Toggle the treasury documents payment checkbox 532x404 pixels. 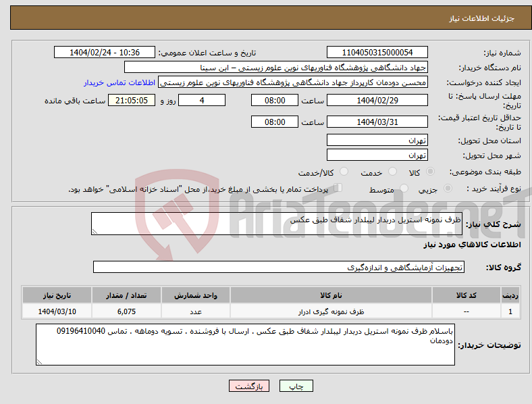pyautogui.click(x=338, y=188)
